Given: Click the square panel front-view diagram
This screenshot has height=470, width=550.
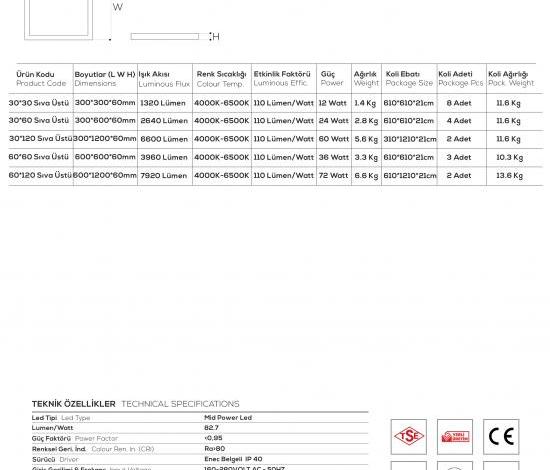Looking at the screenshot, I should (x=59, y=20).
